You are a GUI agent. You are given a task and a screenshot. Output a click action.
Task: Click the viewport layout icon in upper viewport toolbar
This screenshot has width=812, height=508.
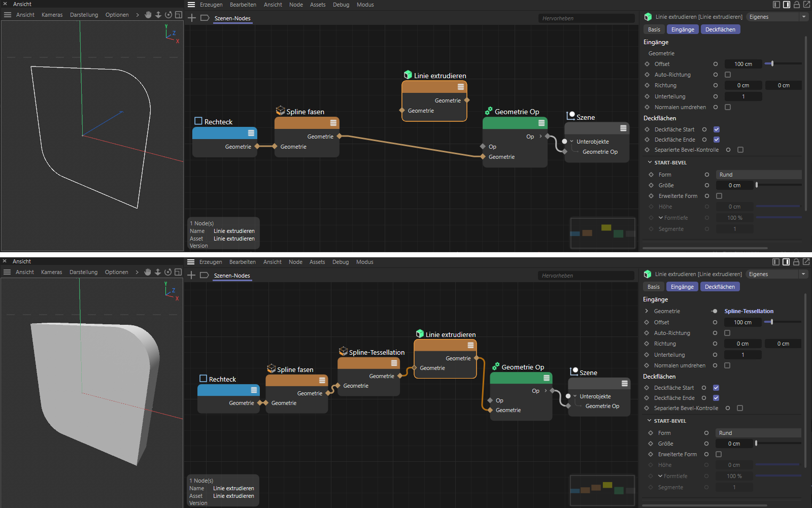179,15
